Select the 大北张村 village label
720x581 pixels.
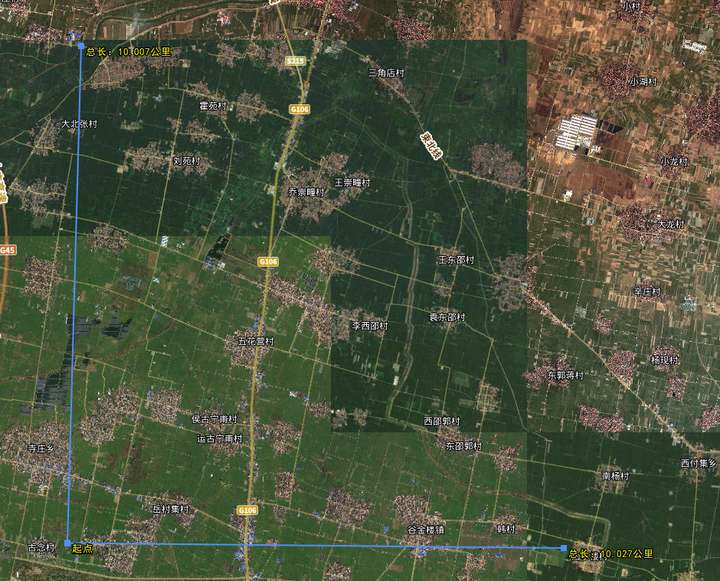[x=79, y=124]
